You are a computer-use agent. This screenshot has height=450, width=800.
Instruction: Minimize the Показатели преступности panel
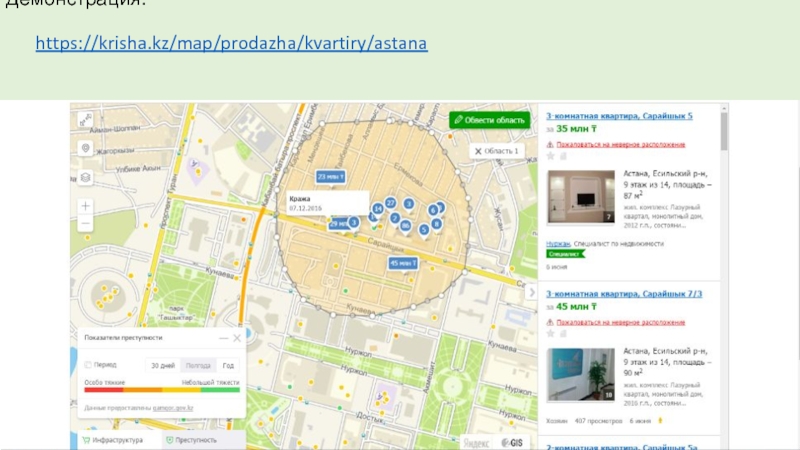click(223, 338)
